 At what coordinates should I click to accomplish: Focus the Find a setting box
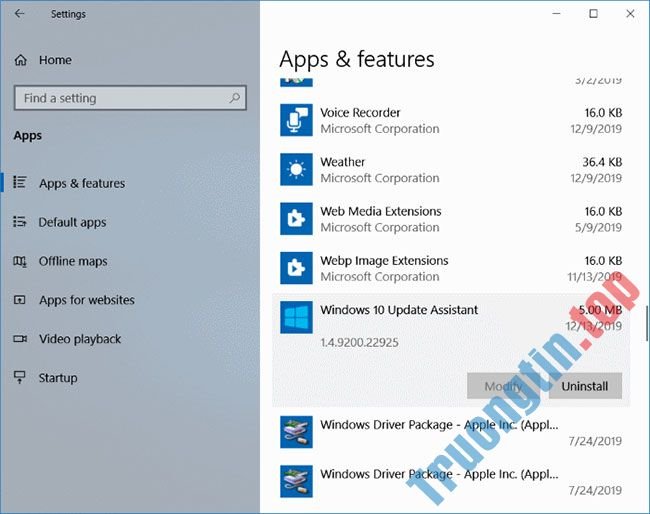point(130,98)
